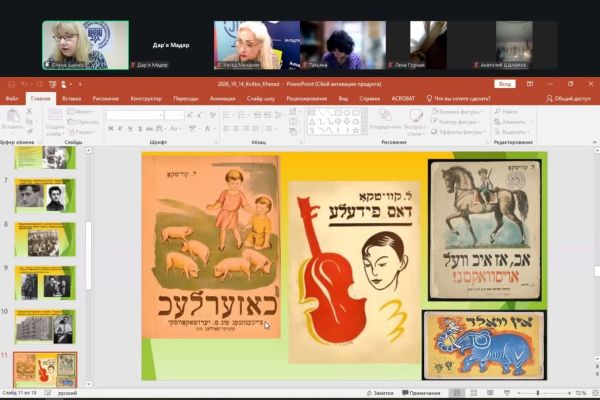The image size is (600, 400).
Task: Click the Format Painter brush icon
Action: pos(29,132)
